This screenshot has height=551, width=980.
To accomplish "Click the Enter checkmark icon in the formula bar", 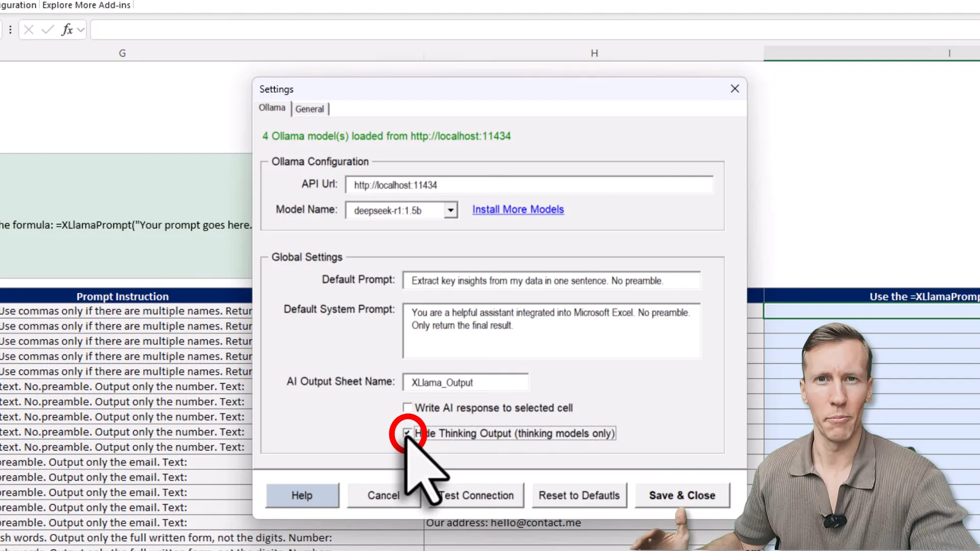I will 47,30.
